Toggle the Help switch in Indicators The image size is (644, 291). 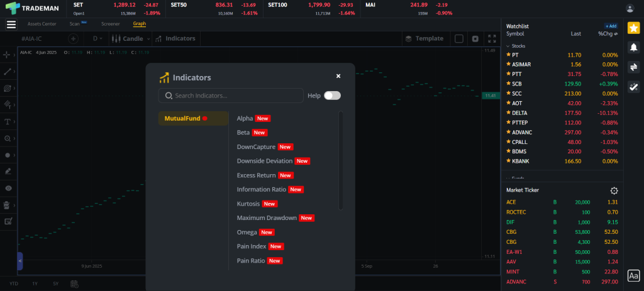pyautogui.click(x=332, y=96)
